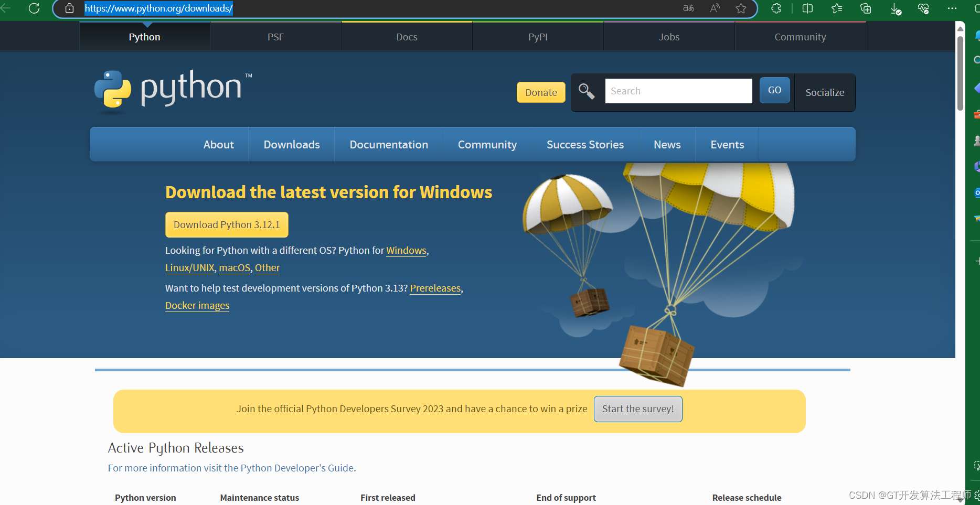This screenshot has width=980, height=505.
Task: Follow the Prereleases link
Action: 435,288
